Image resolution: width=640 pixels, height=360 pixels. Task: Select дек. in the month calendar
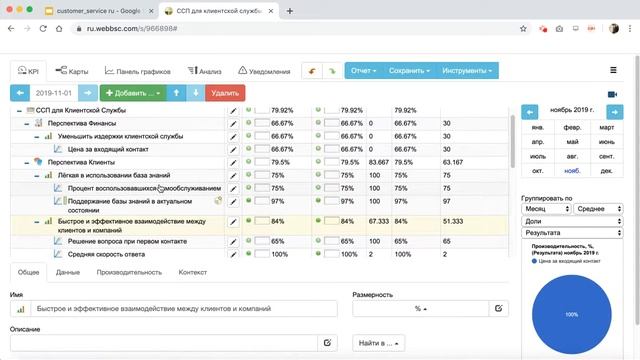607,171
